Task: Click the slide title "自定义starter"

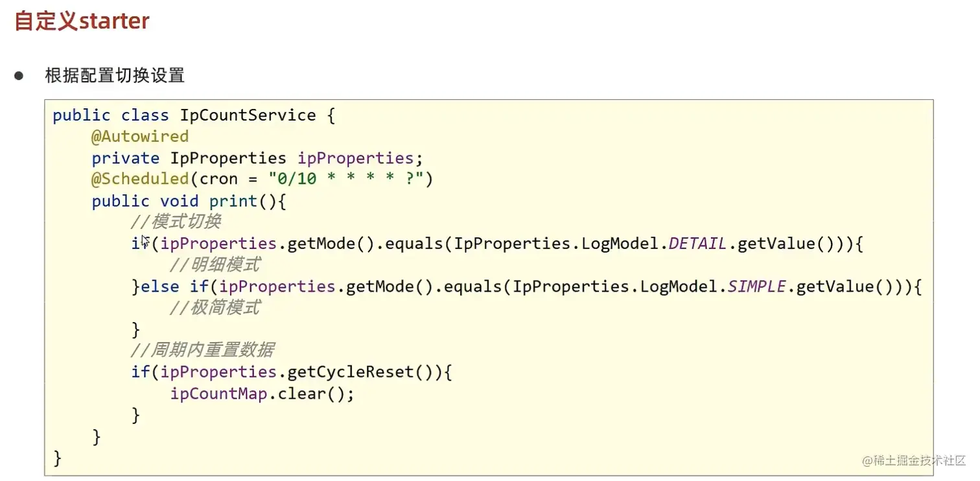Action: pos(82,21)
